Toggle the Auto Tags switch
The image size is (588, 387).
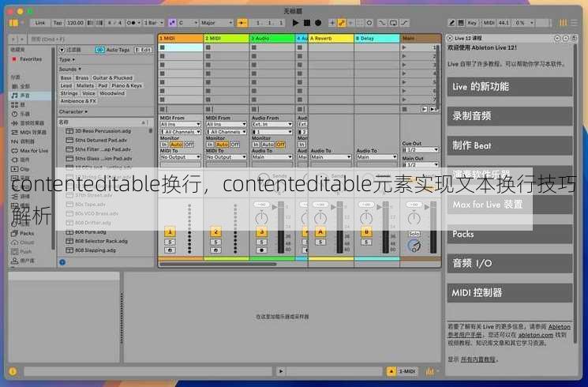coord(99,50)
